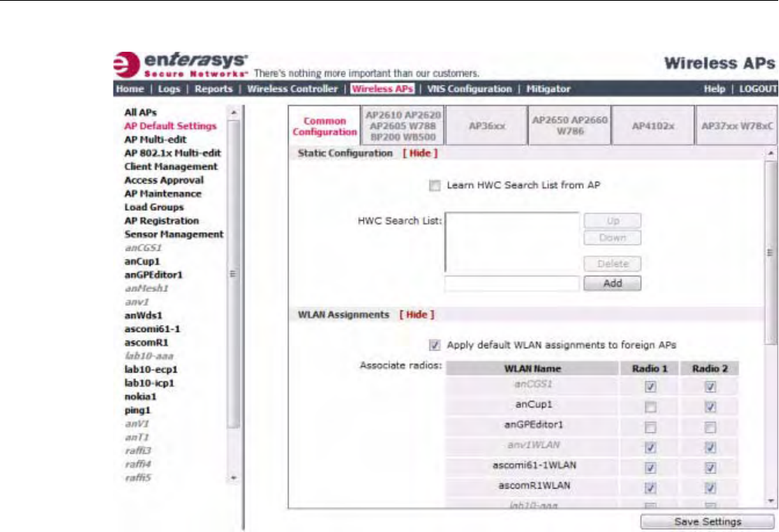The image size is (779, 532).
Task: Click configuration panel scrollbar down arrow
Action: point(771,500)
